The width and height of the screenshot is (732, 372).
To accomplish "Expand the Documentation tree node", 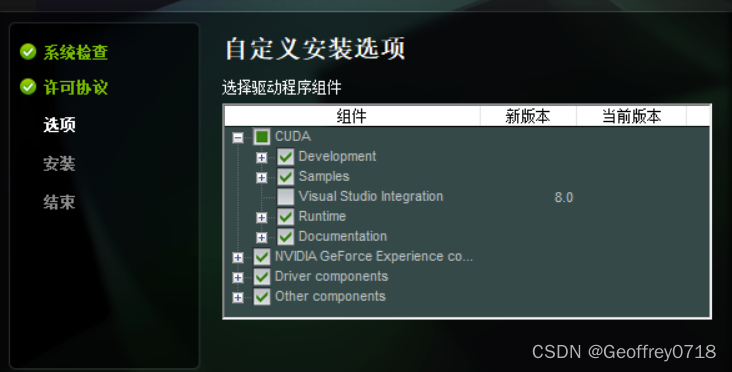I will coord(261,237).
